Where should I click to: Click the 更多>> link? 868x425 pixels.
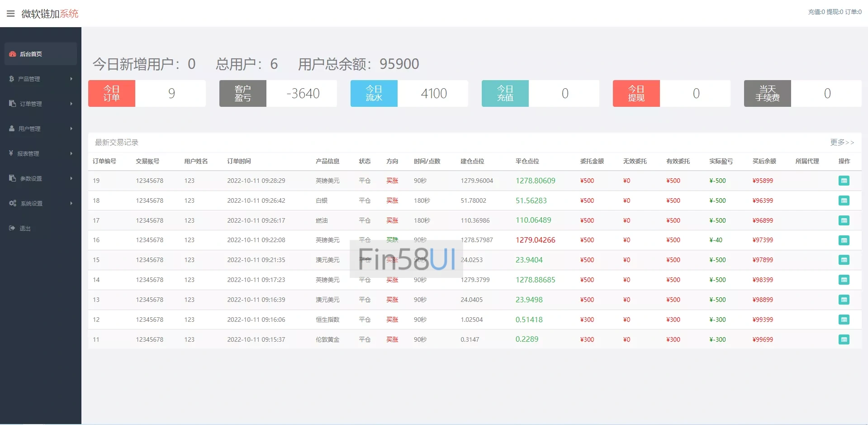842,142
